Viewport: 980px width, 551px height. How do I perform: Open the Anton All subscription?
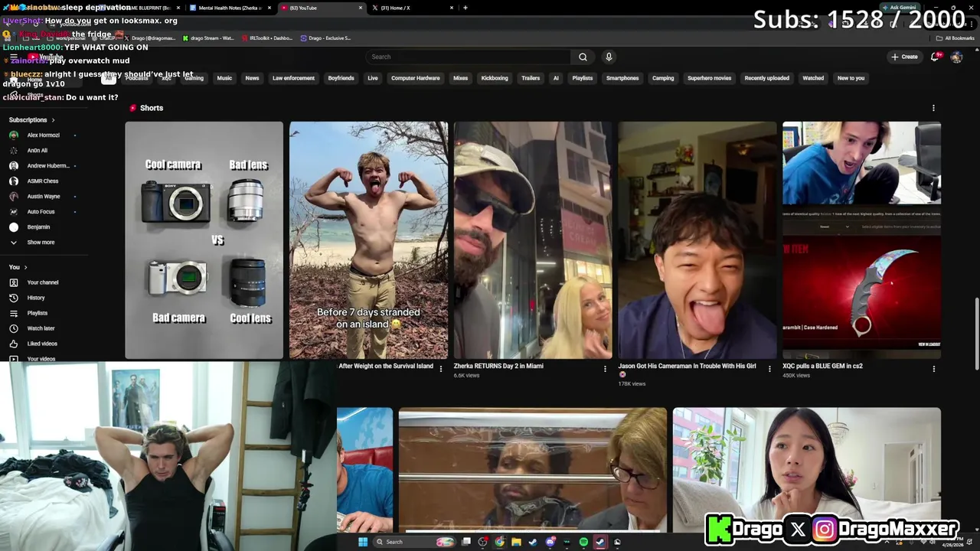click(x=38, y=151)
